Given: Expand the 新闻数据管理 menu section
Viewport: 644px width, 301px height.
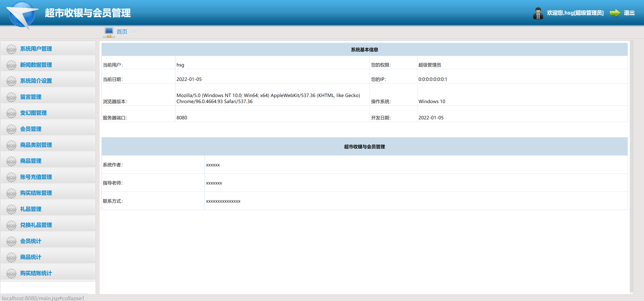Looking at the screenshot, I should click(36, 65).
